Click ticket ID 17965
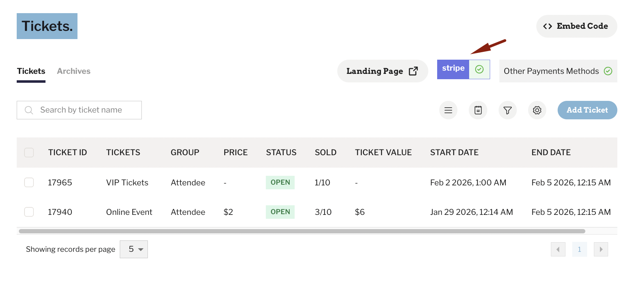Viewport: 644px width, 282px height. pyautogui.click(x=60, y=183)
